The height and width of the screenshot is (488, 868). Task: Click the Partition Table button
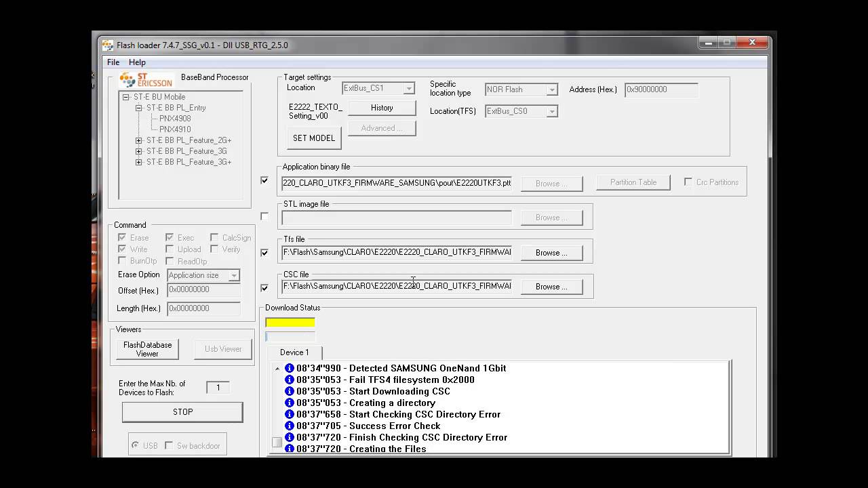pyautogui.click(x=633, y=182)
